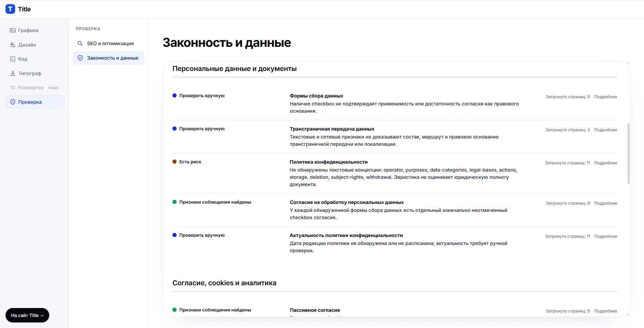Click the Есть риск status label
Image resolution: width=644 pixels, height=328 pixels.
(x=190, y=162)
